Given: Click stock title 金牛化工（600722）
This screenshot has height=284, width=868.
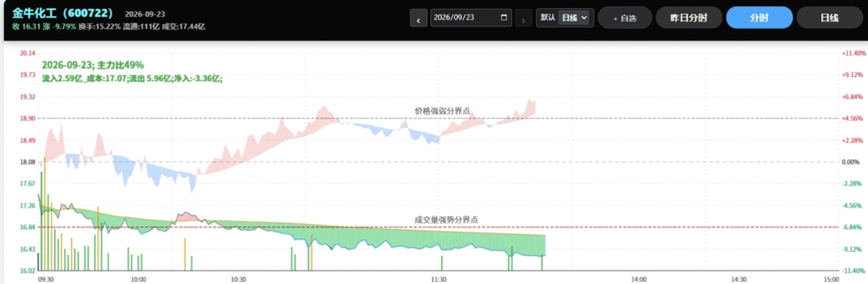Looking at the screenshot, I should [x=62, y=13].
